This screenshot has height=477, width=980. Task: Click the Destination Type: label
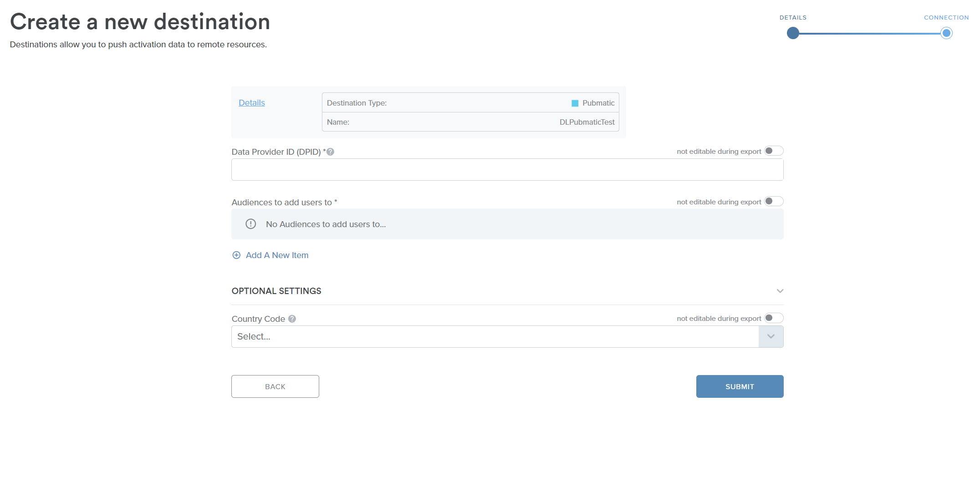click(357, 103)
